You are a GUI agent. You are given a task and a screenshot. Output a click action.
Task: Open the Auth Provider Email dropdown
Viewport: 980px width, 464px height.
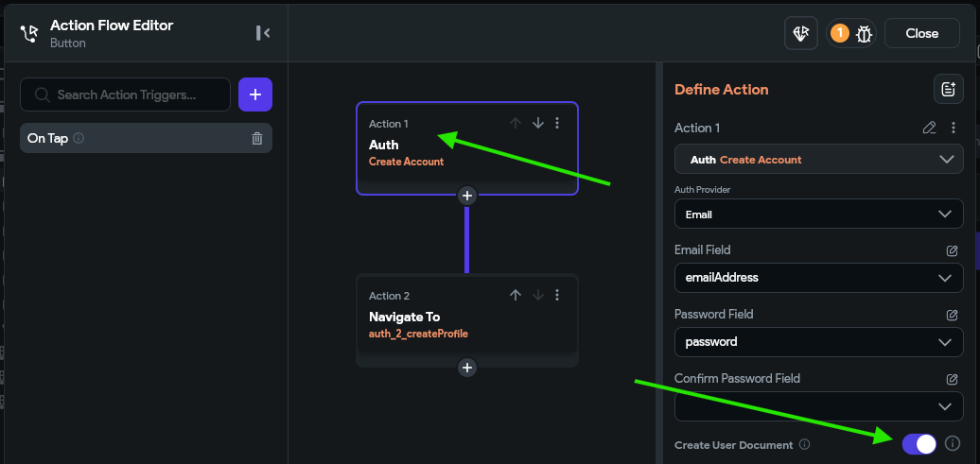click(819, 214)
